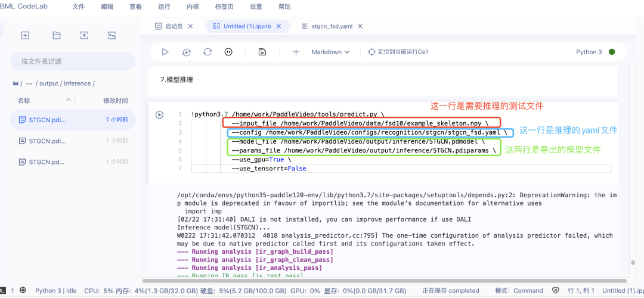Click the CPU usage status text
Image resolution: width=644 pixels, height=298 pixels.
click(x=98, y=291)
